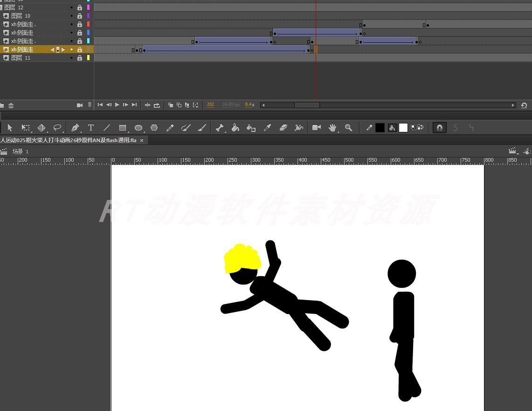Image resolution: width=532 pixels, height=411 pixels.
Task: Pick the Paint Bucket tool
Action: pyautogui.click(x=235, y=128)
